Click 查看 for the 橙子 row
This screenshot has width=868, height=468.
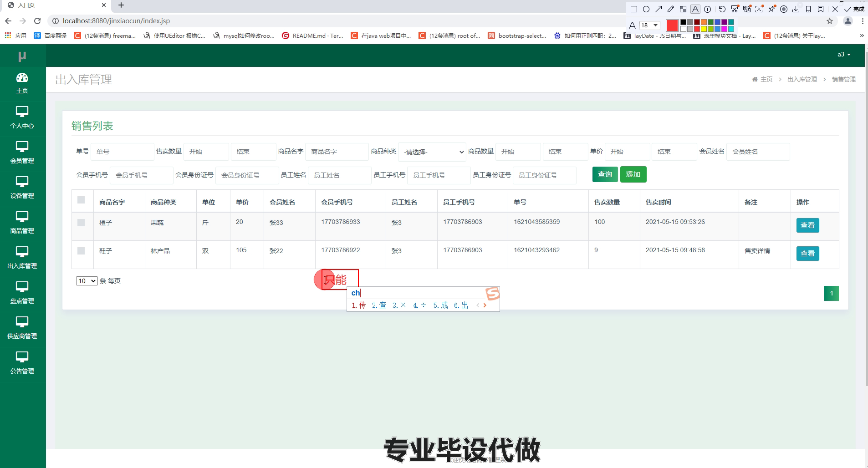pyautogui.click(x=807, y=225)
